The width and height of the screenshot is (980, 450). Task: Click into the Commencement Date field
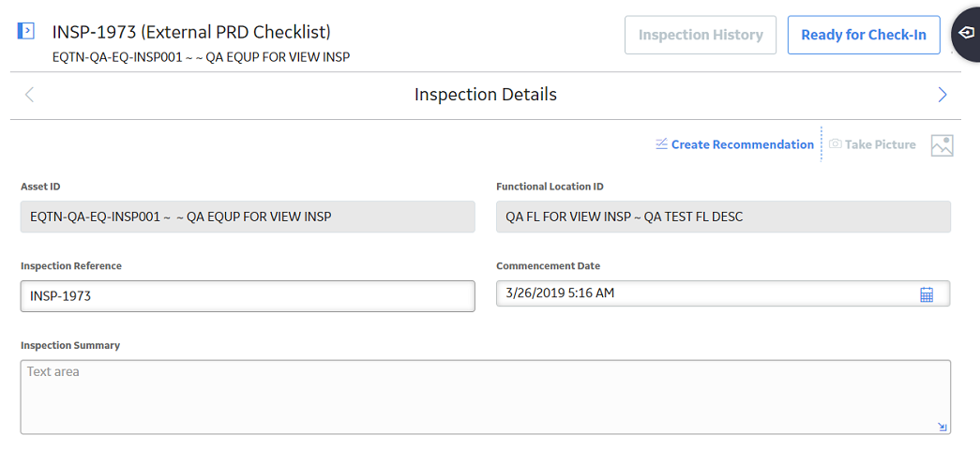click(x=723, y=293)
